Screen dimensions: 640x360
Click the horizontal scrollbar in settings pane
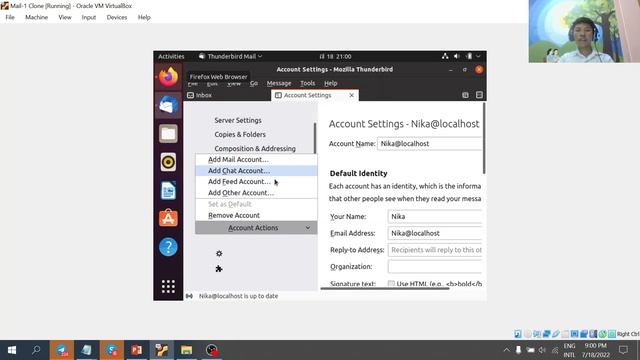coord(385,288)
